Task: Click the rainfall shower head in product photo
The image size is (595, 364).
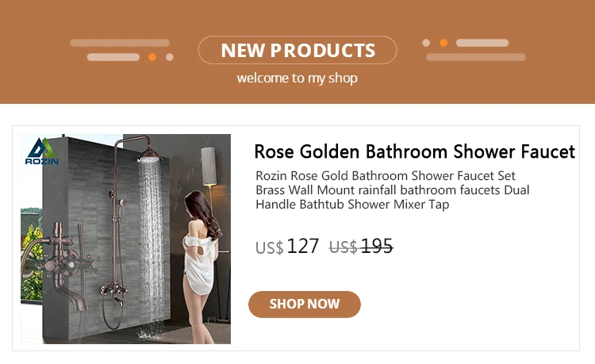Action: pos(150,155)
